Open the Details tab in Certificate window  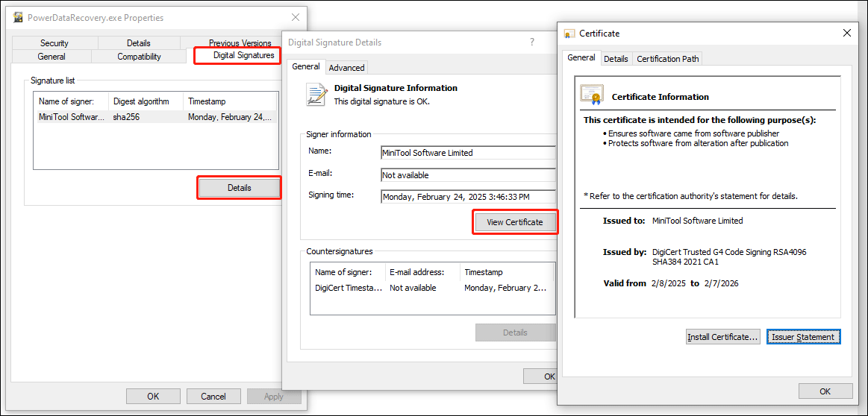616,59
